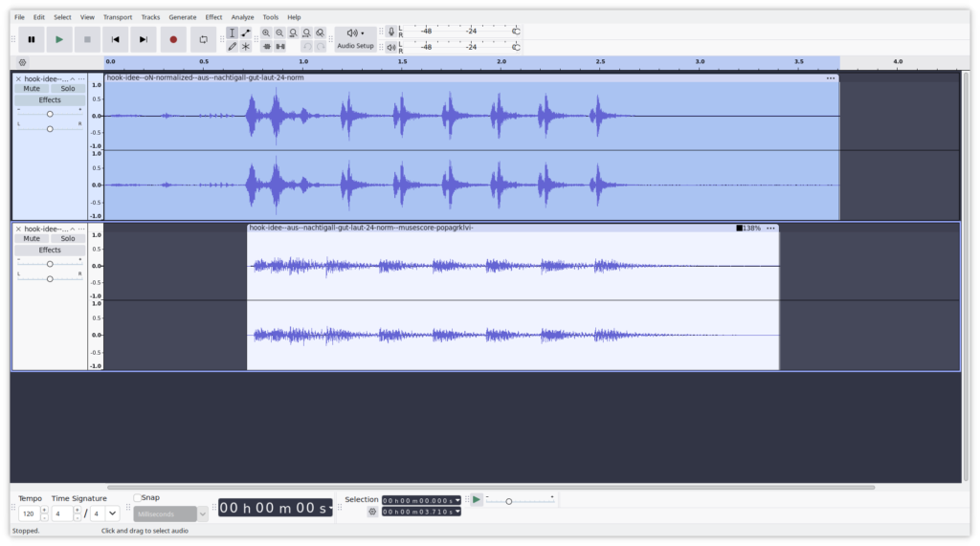Open second clip's three-dot options menu
This screenshot has width=980, height=546.
[x=770, y=228]
